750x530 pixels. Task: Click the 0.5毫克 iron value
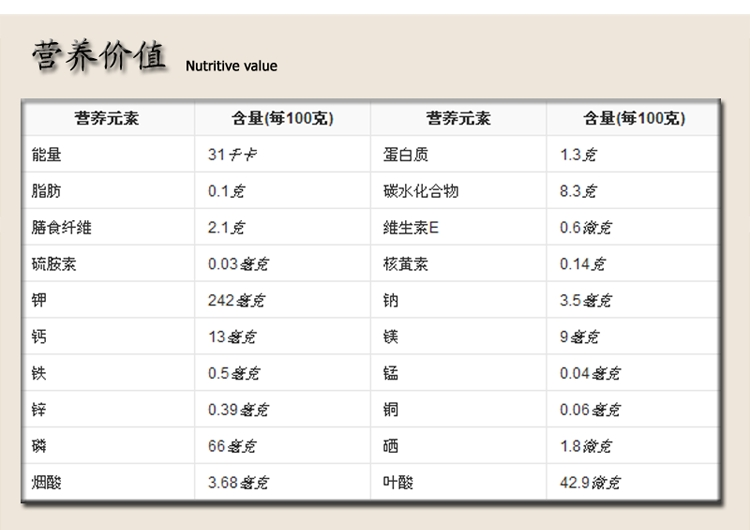234,373
